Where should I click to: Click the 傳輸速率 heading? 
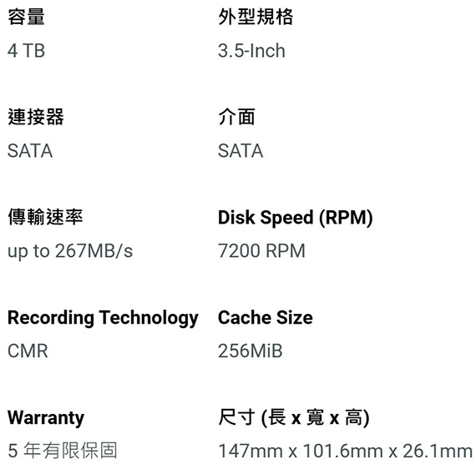[45, 217]
